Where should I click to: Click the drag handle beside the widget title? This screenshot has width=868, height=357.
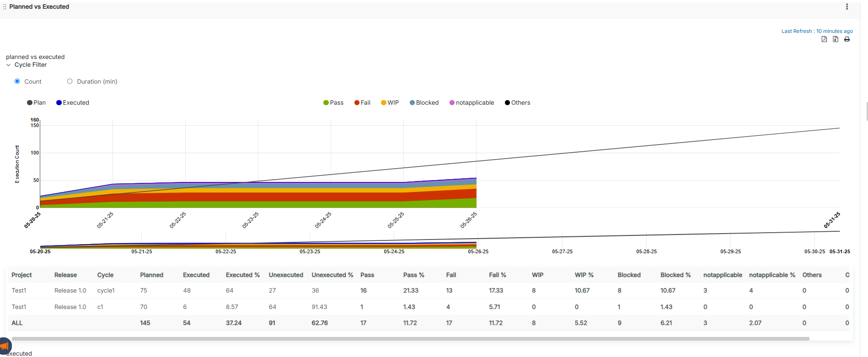[x=5, y=7]
